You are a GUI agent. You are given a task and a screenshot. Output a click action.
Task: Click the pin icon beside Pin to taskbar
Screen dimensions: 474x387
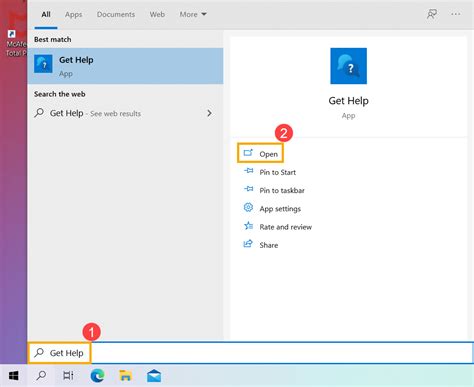(x=249, y=189)
